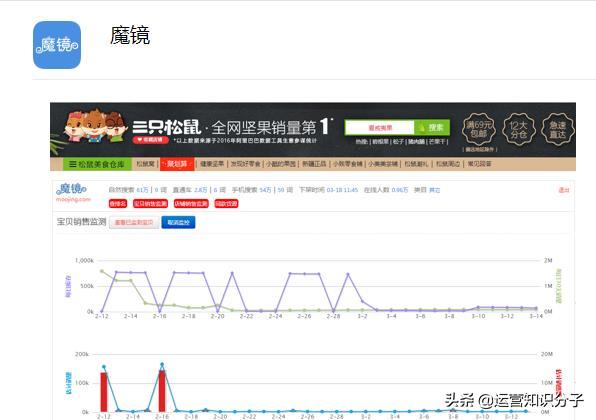Select the 松鼠窝 navigation tab
596x420 pixels.
coord(146,164)
